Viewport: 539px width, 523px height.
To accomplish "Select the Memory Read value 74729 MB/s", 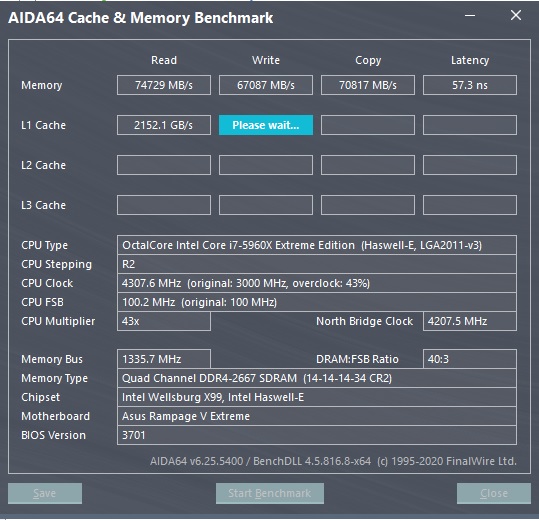I will tap(164, 85).
